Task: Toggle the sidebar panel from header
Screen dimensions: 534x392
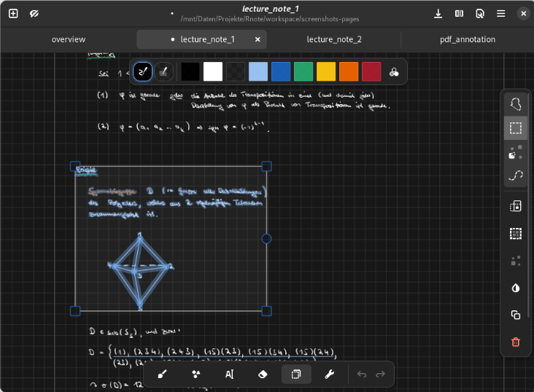Action: [x=460, y=13]
